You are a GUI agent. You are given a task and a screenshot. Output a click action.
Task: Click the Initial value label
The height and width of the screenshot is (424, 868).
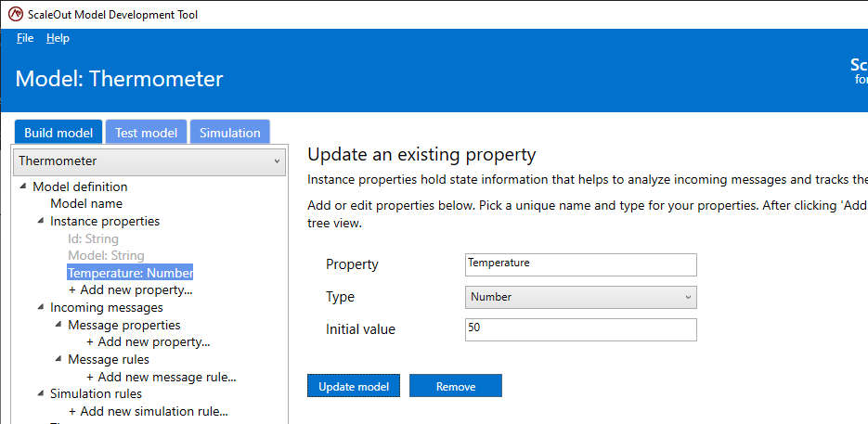tap(360, 329)
